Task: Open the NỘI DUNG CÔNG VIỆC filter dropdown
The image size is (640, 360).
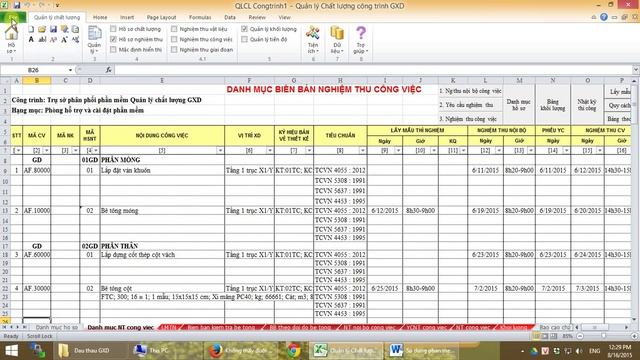Action: coord(220,151)
